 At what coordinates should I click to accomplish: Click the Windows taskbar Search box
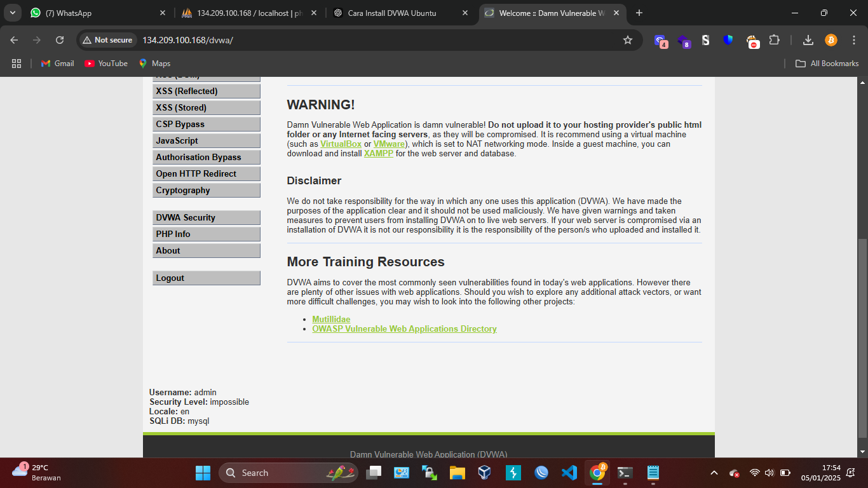coord(288,473)
